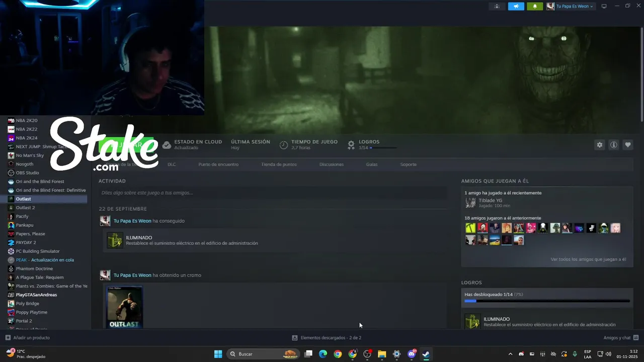Open Tiblade YG friend avatar
644x362 pixels.
(x=470, y=203)
